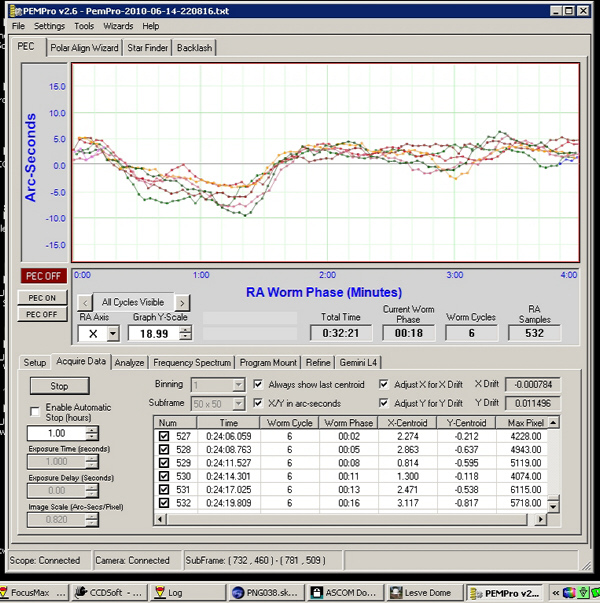
Task: Click the gray PEC OFF button
Action: (42, 314)
